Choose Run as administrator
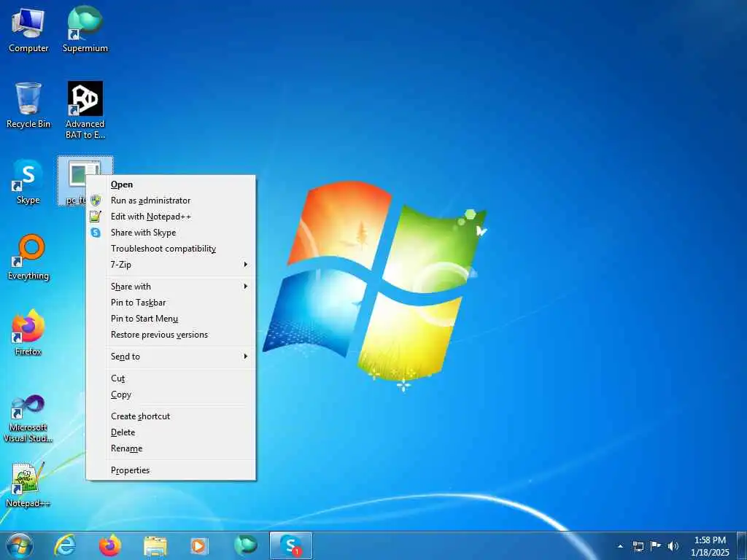Viewport: 747px width, 560px height. coord(171,201)
